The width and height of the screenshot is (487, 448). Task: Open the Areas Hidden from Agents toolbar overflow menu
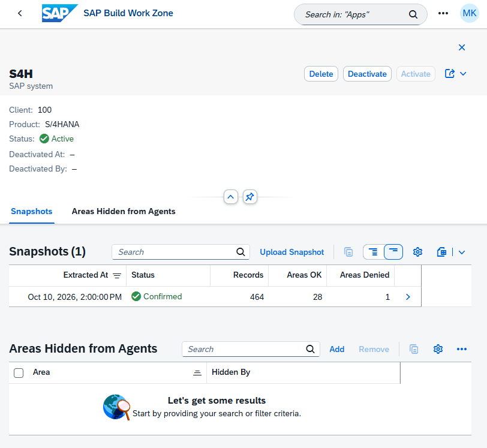click(x=462, y=349)
